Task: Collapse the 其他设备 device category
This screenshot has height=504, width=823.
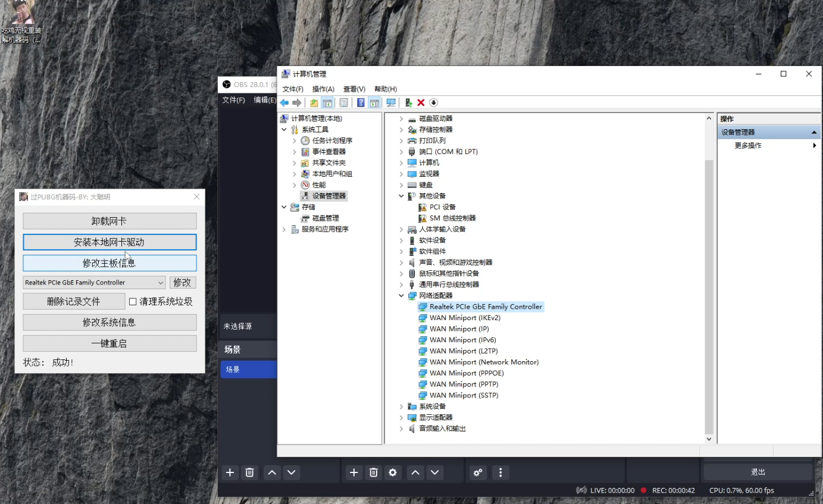Action: 402,196
